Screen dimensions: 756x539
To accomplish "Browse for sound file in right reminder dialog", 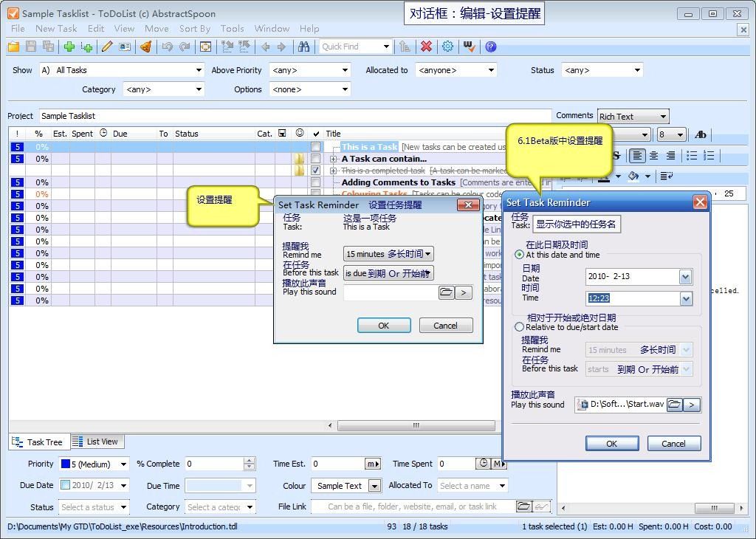I will point(674,405).
